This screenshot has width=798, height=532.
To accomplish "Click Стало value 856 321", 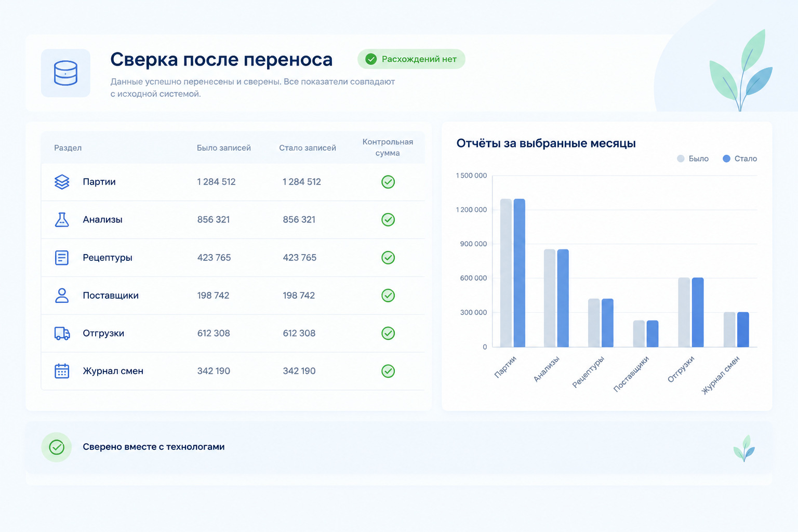I will tap(299, 220).
